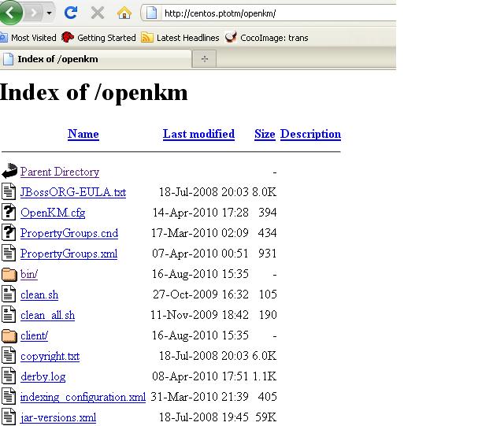Open PropertyGroups.xml file link
The width and height of the screenshot is (504, 426).
[x=69, y=254]
